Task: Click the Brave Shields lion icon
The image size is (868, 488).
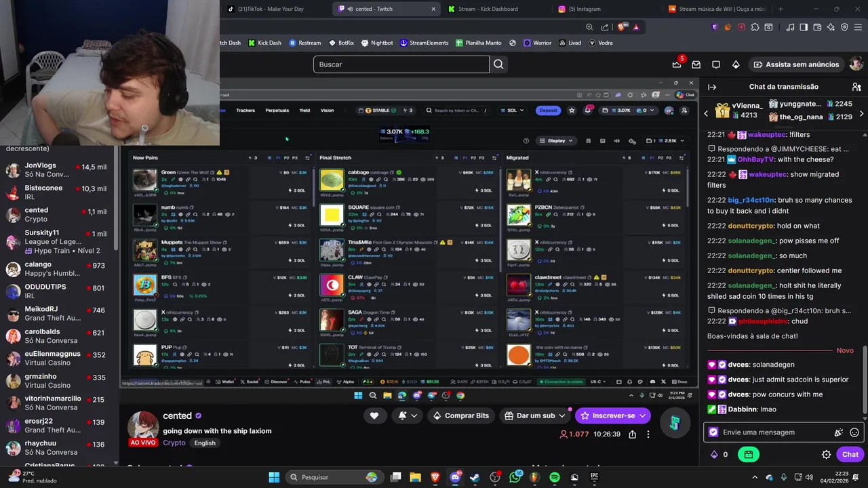Action: [622, 27]
